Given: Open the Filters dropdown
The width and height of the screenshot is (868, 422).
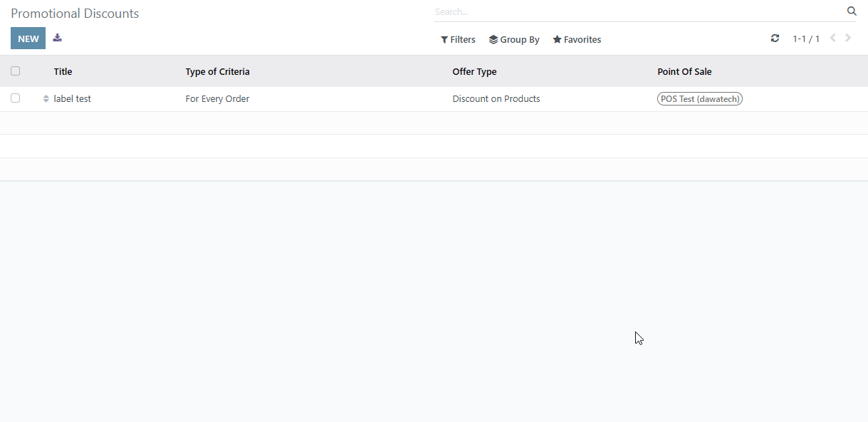Looking at the screenshot, I should (x=458, y=40).
